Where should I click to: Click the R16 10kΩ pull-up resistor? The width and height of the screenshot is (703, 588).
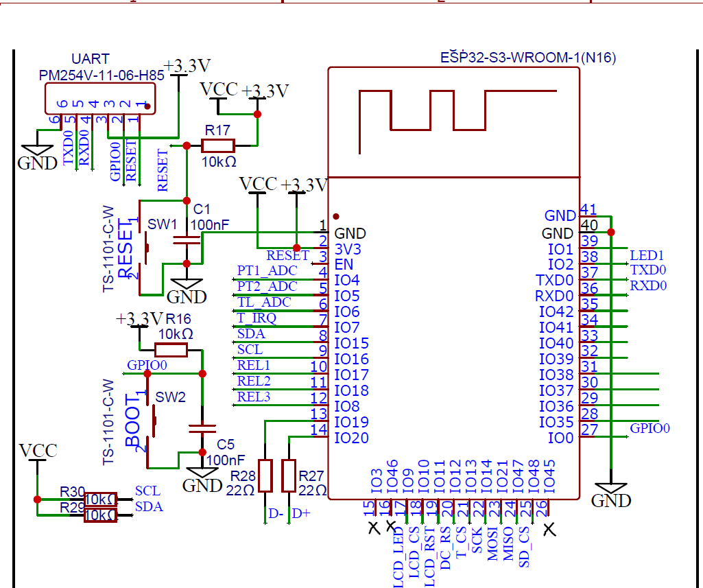pos(171,350)
